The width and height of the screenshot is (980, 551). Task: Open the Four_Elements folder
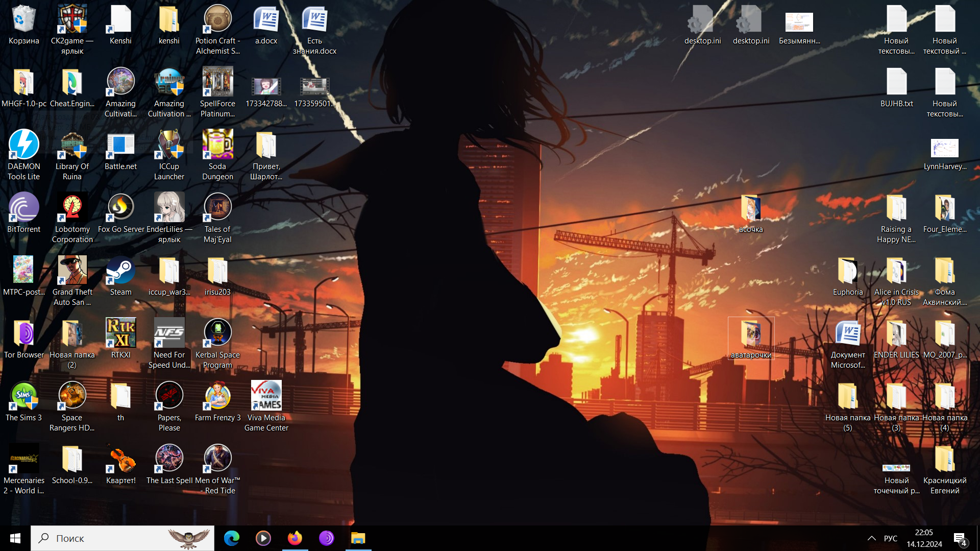(x=945, y=213)
